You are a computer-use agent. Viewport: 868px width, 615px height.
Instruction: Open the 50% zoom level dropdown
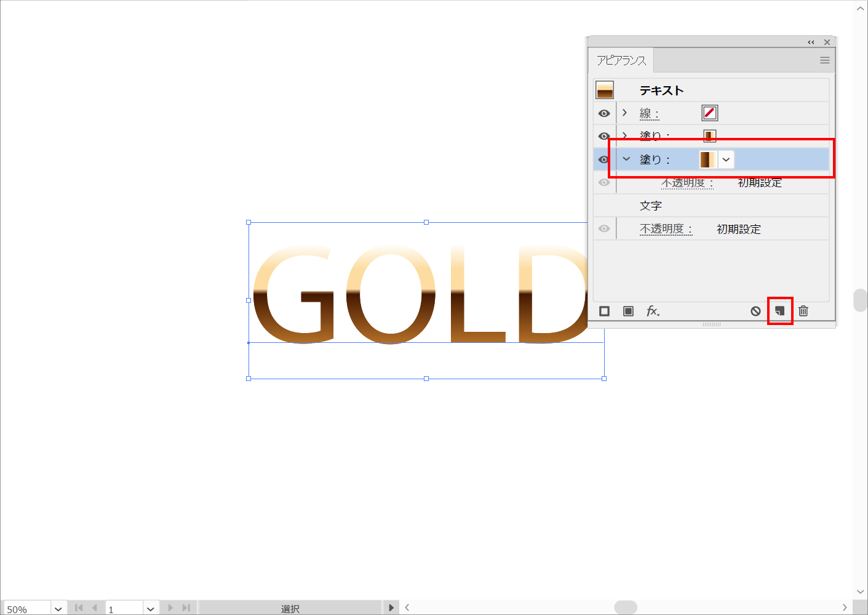coord(58,609)
